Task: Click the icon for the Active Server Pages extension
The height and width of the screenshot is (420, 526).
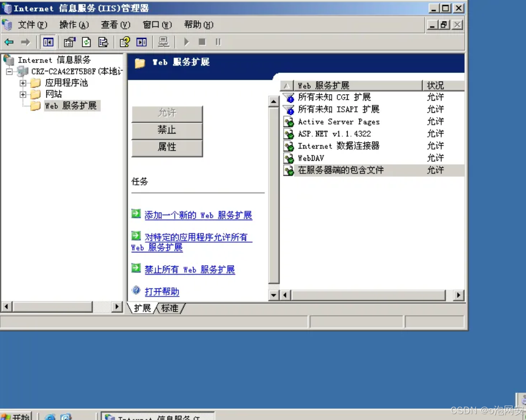Action: pos(289,121)
